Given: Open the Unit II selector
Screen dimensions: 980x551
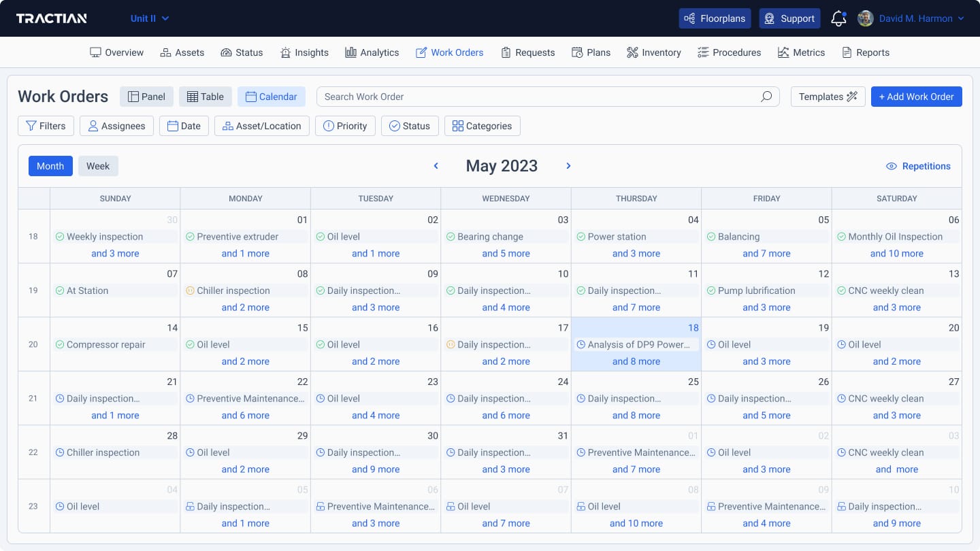Looking at the screenshot, I should 149,18.
